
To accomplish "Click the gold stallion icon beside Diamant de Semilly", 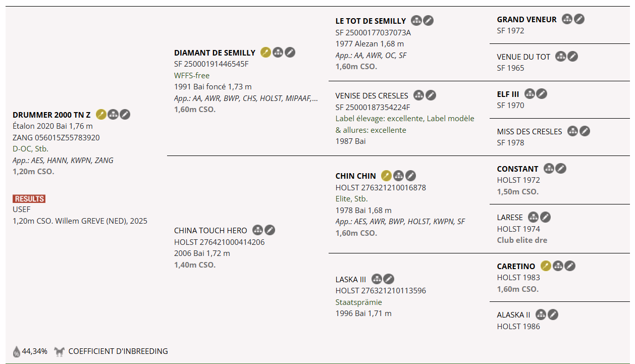I will pyautogui.click(x=266, y=53).
